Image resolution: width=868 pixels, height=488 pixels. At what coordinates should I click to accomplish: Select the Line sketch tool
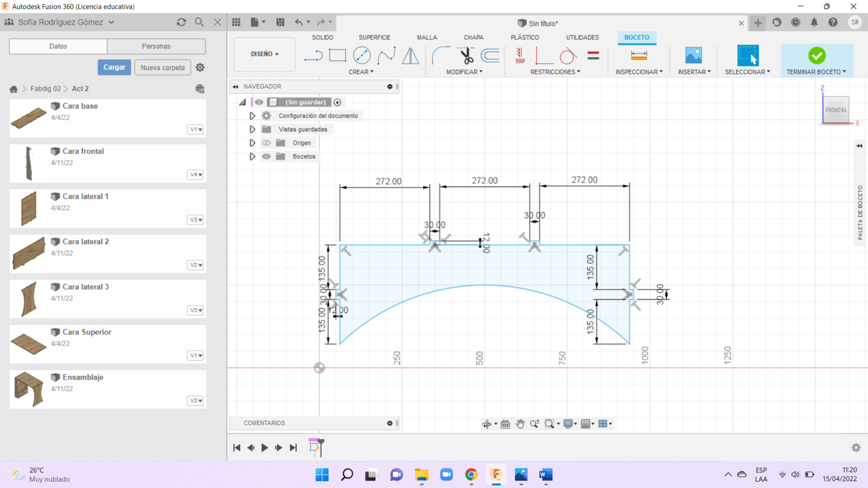point(313,56)
